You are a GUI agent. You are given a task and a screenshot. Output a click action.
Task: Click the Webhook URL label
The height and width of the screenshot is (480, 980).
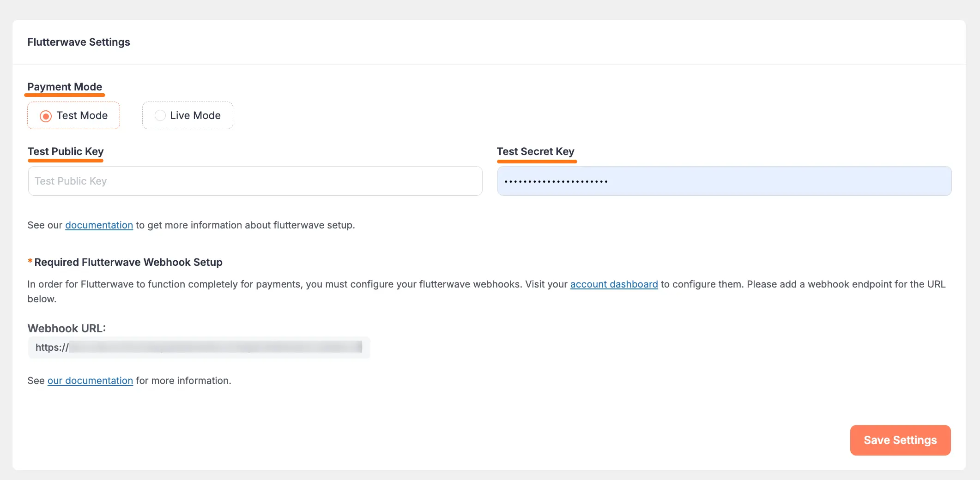pos(67,328)
